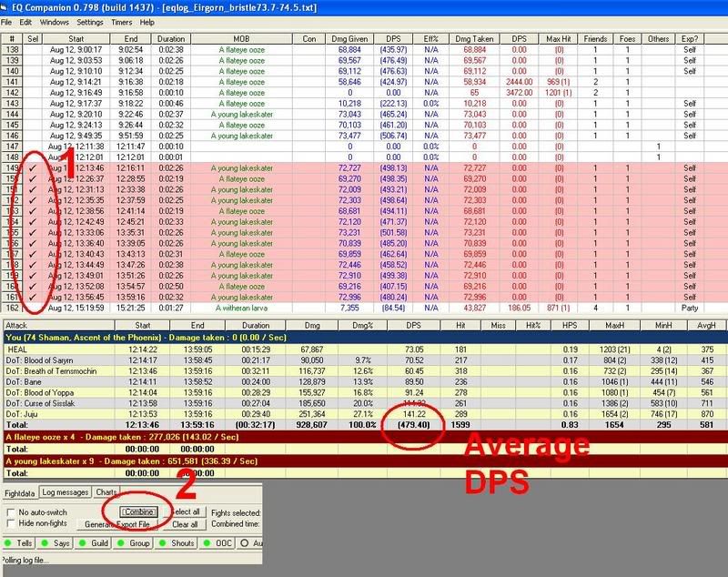Image resolution: width=728 pixels, height=577 pixels.
Task: Click the Max Hit column header
Action: tap(559, 39)
